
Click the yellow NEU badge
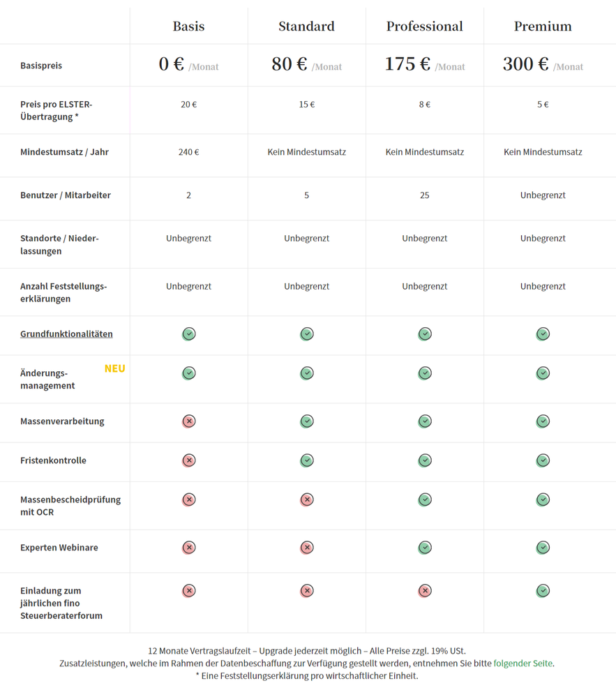114,368
